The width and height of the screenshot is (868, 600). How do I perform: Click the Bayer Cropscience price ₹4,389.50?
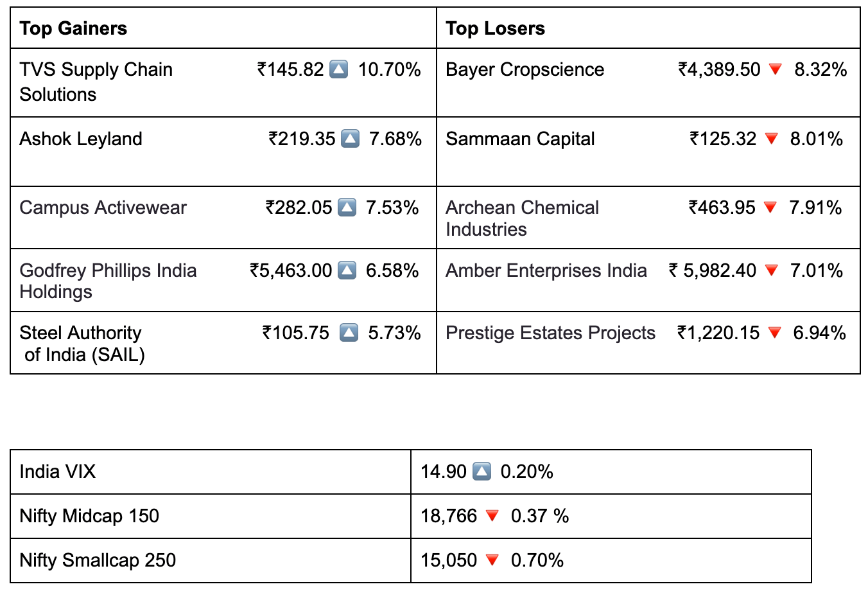coord(719,69)
